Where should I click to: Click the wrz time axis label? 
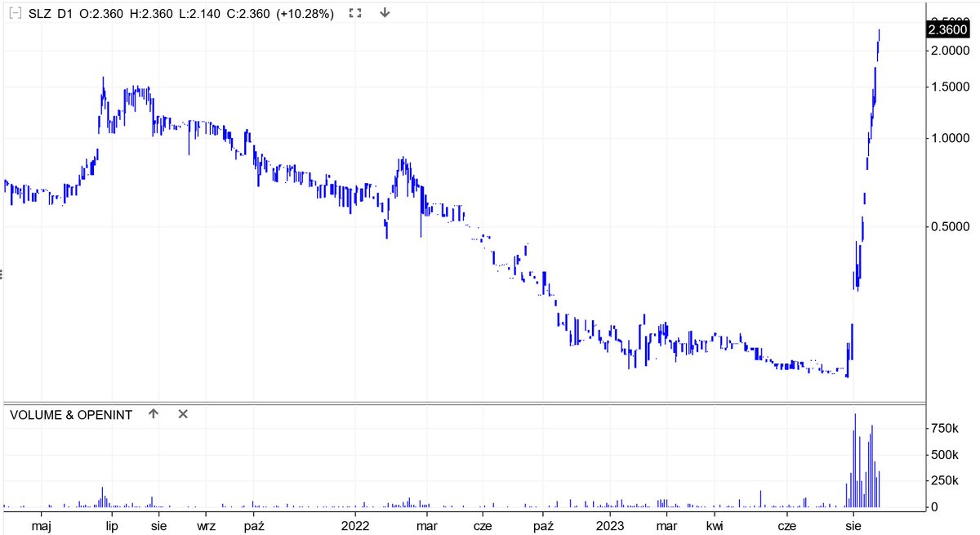(206, 525)
